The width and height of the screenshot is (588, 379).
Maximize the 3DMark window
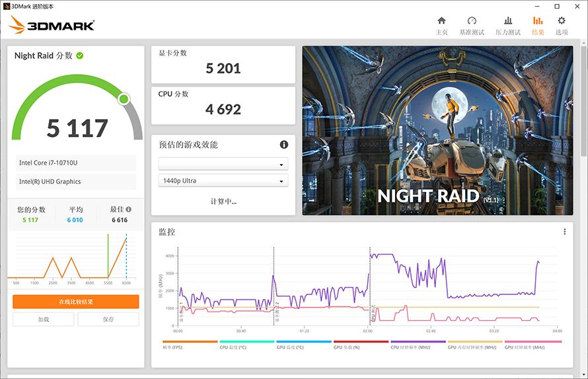[x=557, y=7]
